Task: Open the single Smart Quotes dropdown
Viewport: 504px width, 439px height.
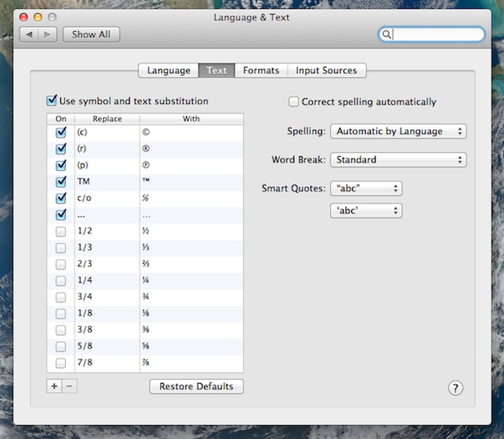Action: click(x=366, y=211)
